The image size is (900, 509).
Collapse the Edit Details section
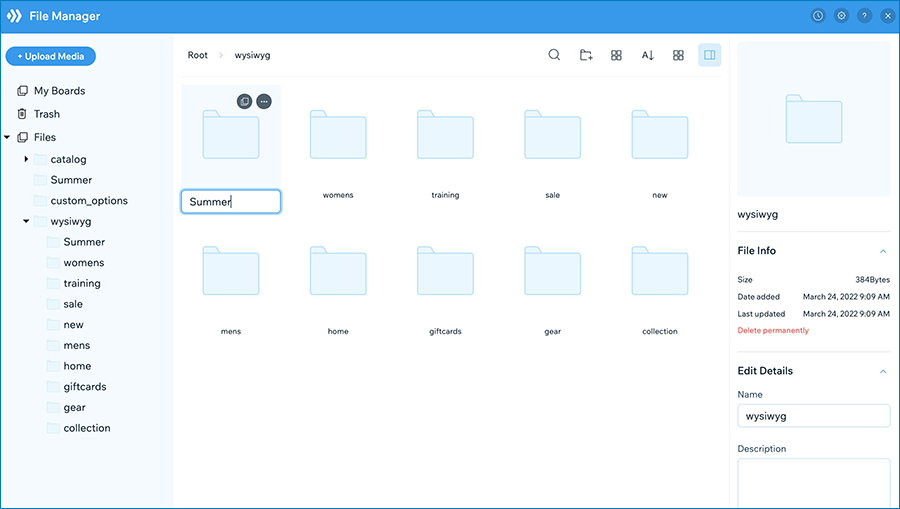[x=883, y=371]
